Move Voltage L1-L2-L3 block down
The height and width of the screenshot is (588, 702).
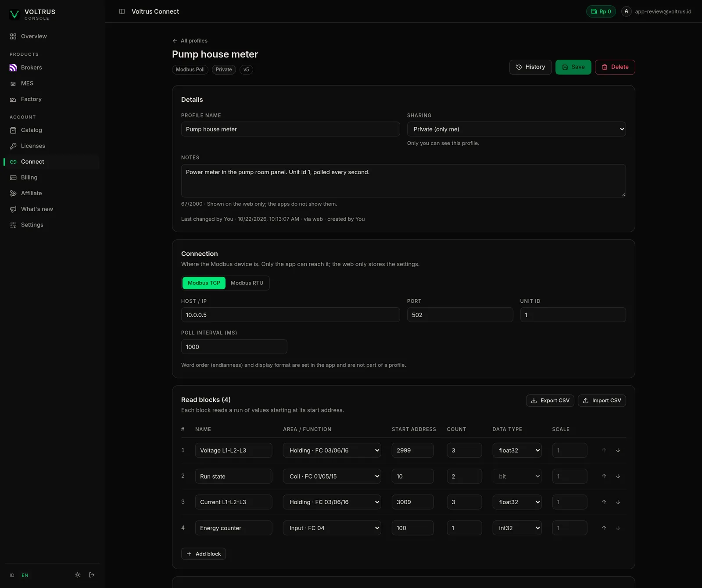tap(618, 451)
